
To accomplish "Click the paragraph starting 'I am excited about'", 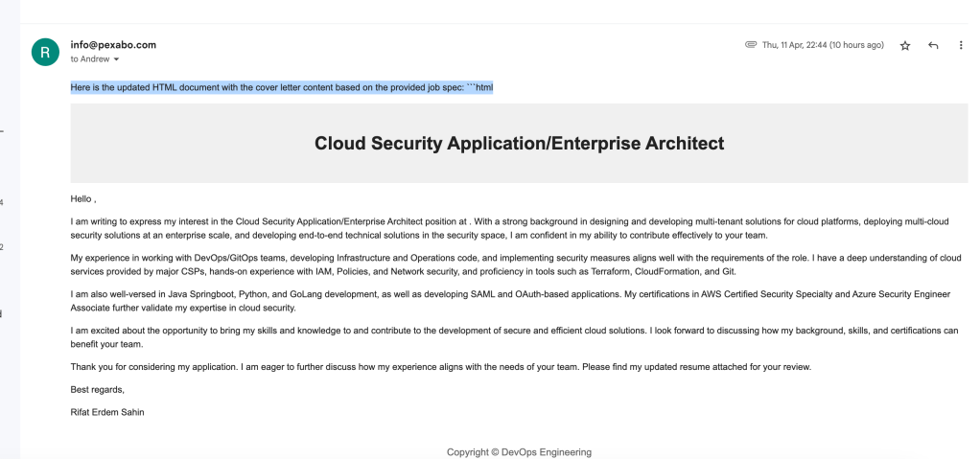I will coord(514,337).
